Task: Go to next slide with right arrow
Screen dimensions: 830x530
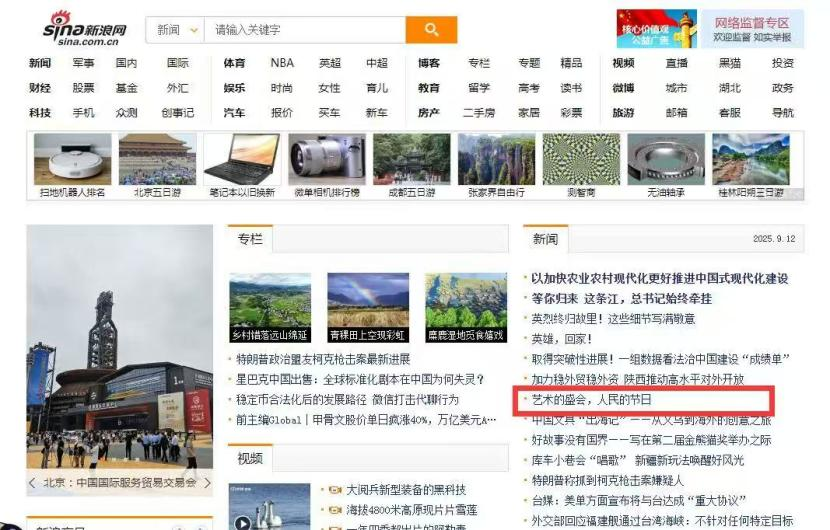Action: click(205, 482)
